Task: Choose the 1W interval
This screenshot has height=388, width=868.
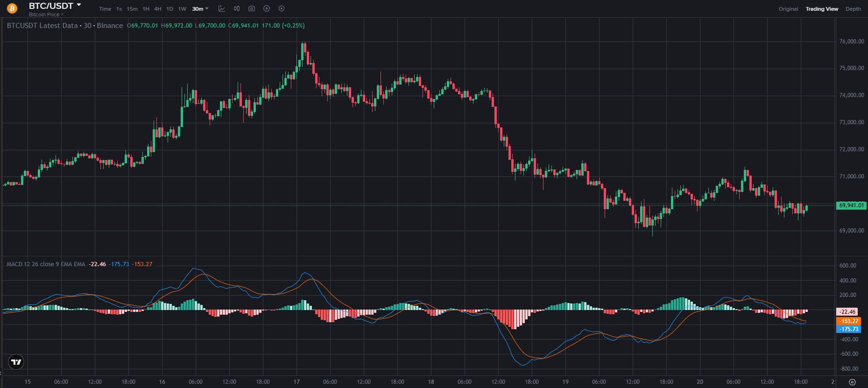Action: pyautogui.click(x=182, y=9)
